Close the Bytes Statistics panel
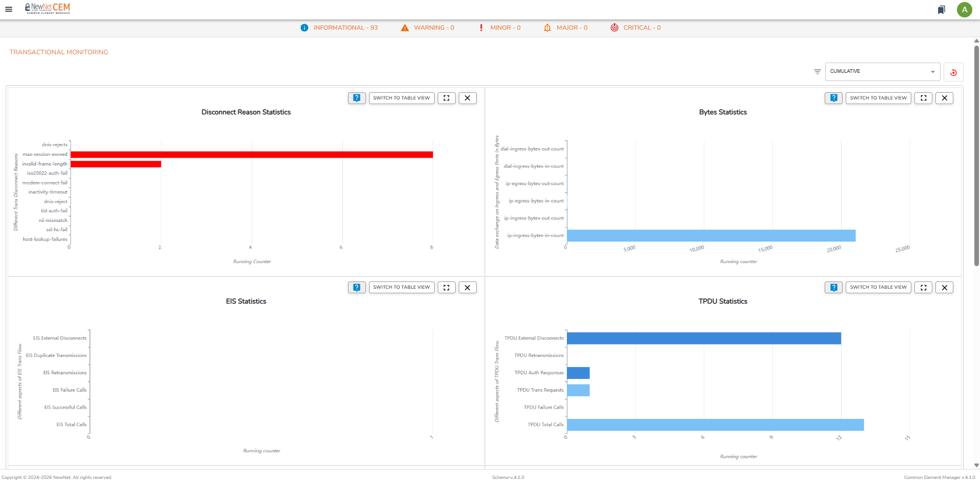Image resolution: width=980 pixels, height=483 pixels. point(944,98)
